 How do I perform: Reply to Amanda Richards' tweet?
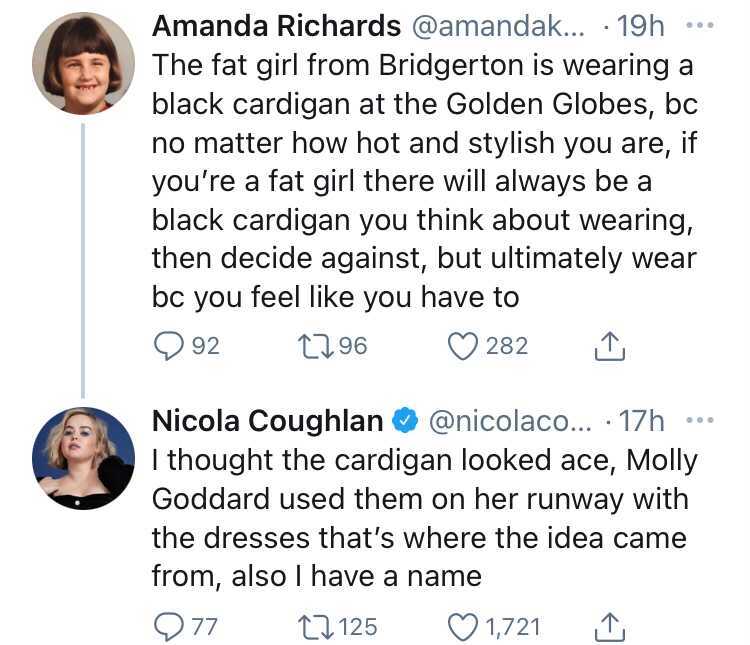(x=167, y=346)
